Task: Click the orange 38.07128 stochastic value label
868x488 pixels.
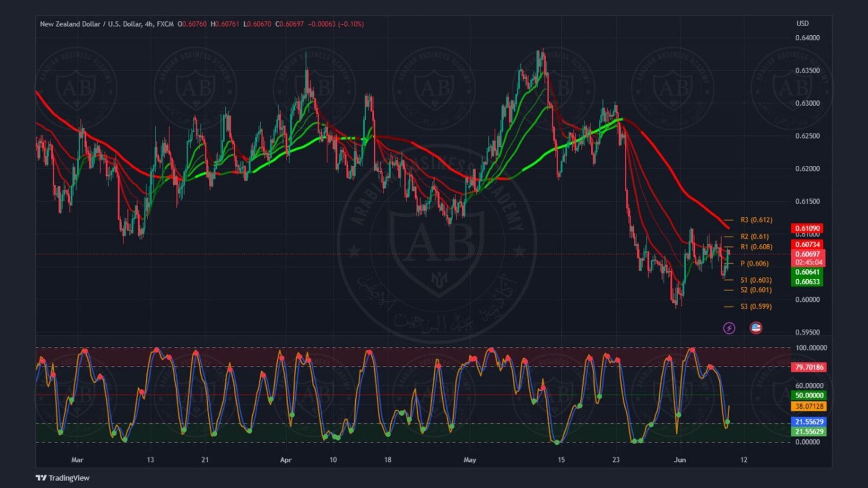Action: [x=808, y=406]
